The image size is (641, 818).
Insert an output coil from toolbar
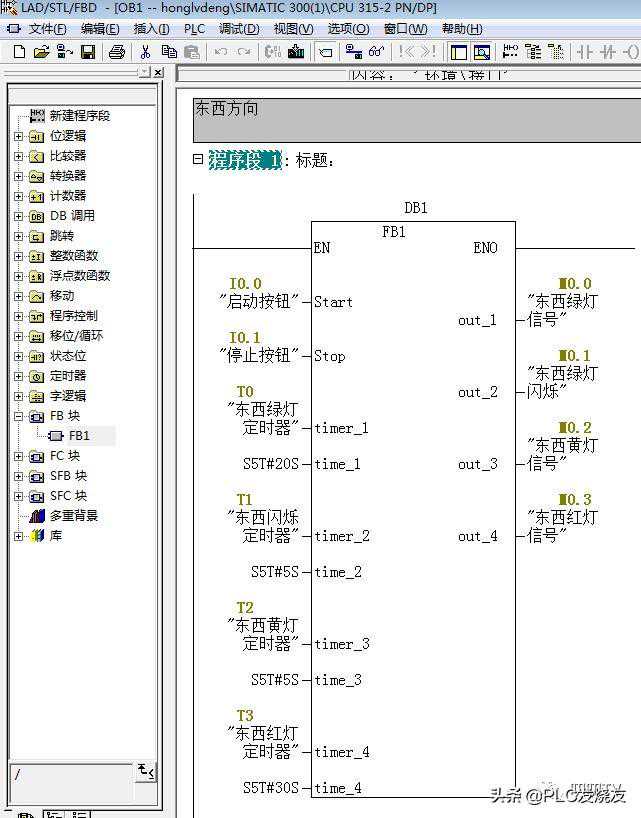point(631,52)
